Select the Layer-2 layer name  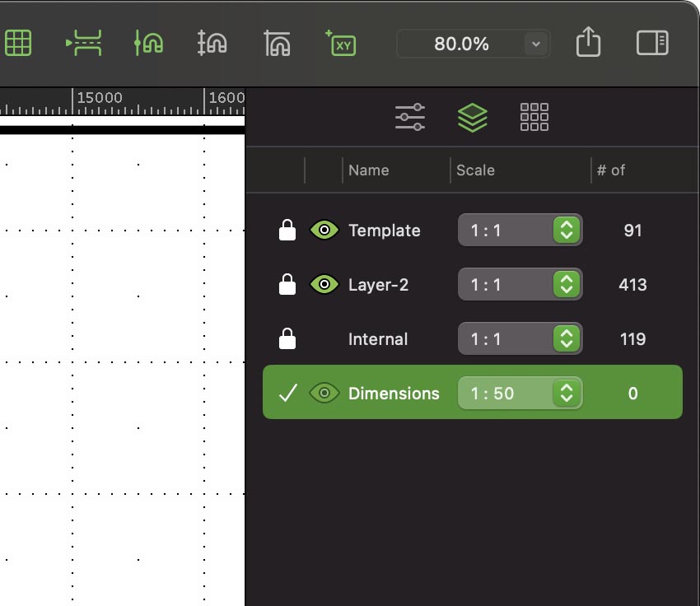pyautogui.click(x=378, y=285)
